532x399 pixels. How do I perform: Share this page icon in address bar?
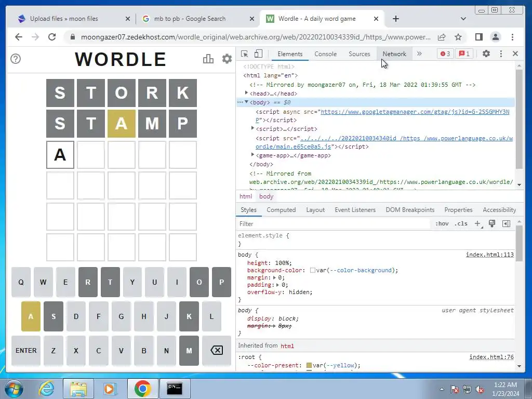click(442, 37)
